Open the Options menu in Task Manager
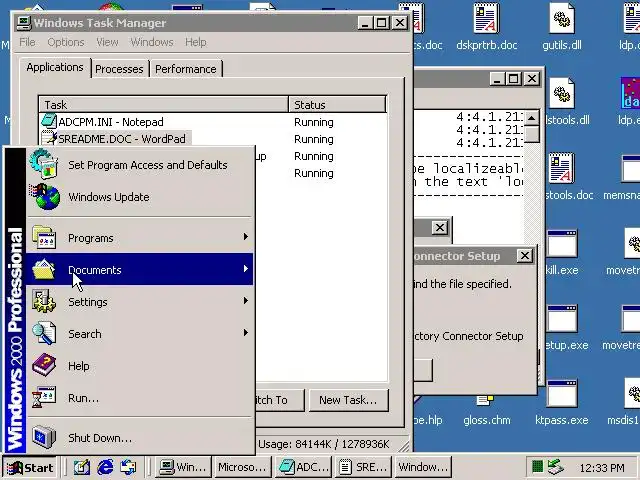 click(66, 42)
